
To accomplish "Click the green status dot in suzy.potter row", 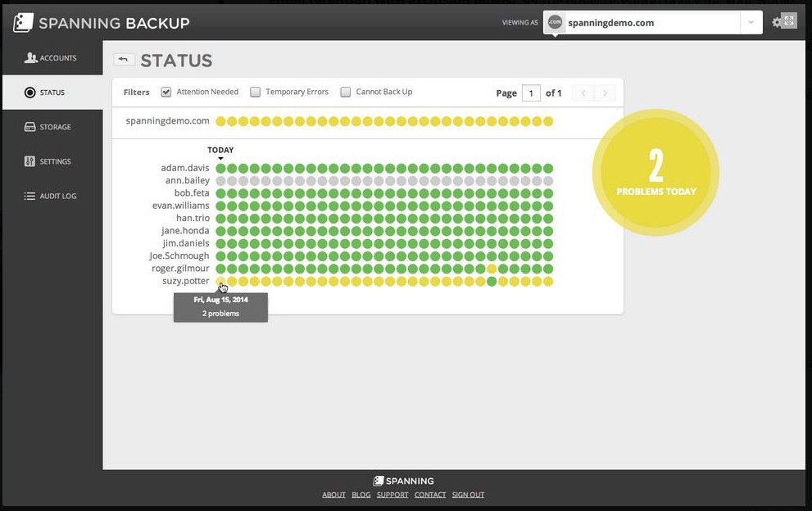I will coord(492,282).
